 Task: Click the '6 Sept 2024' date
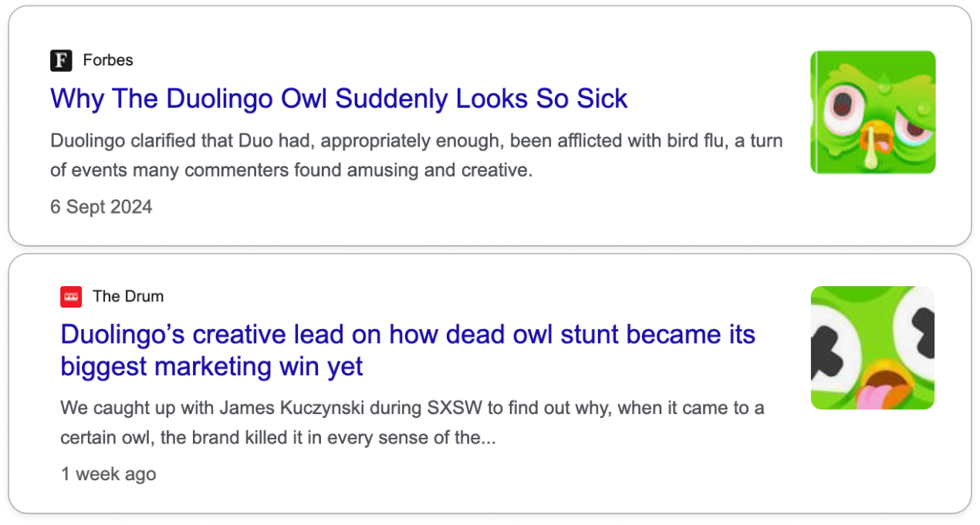[x=101, y=207]
